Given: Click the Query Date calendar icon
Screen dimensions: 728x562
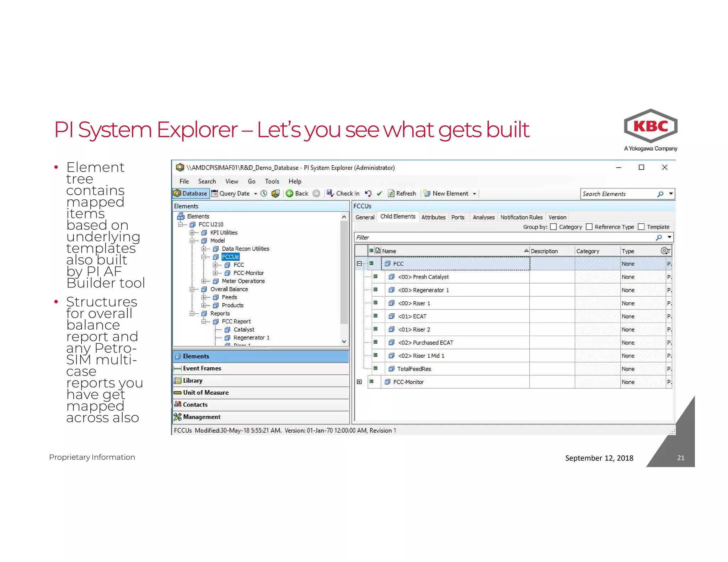Looking at the screenshot, I should pos(215,193).
